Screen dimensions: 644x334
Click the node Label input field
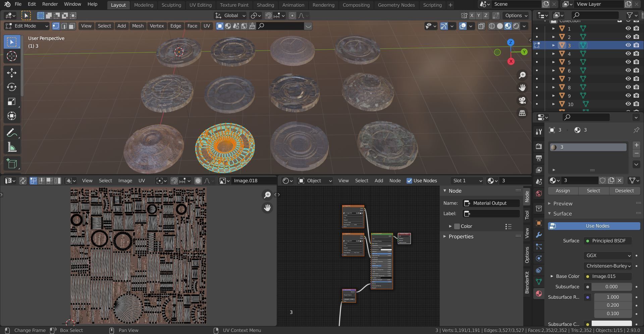pos(491,213)
